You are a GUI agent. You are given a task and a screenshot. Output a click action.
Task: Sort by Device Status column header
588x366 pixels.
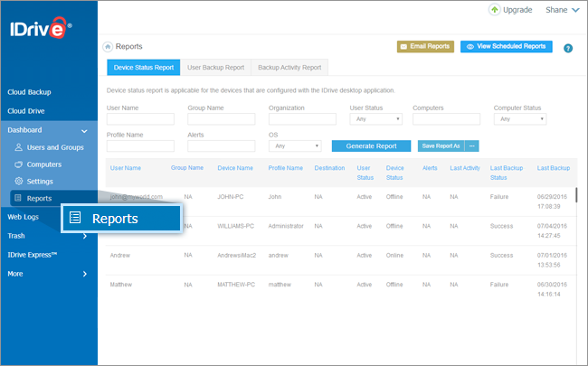(395, 173)
